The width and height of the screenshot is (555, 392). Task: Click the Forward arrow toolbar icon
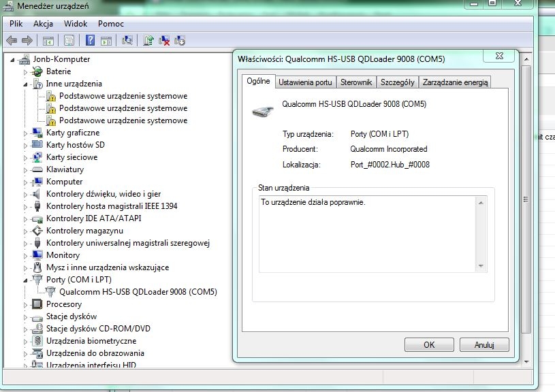coord(27,40)
